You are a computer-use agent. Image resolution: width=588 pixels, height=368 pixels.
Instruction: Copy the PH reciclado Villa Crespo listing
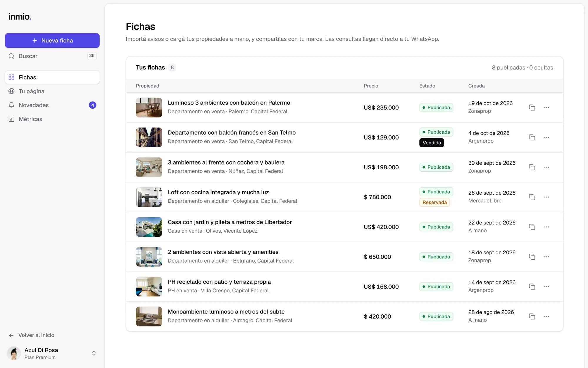coord(532,287)
